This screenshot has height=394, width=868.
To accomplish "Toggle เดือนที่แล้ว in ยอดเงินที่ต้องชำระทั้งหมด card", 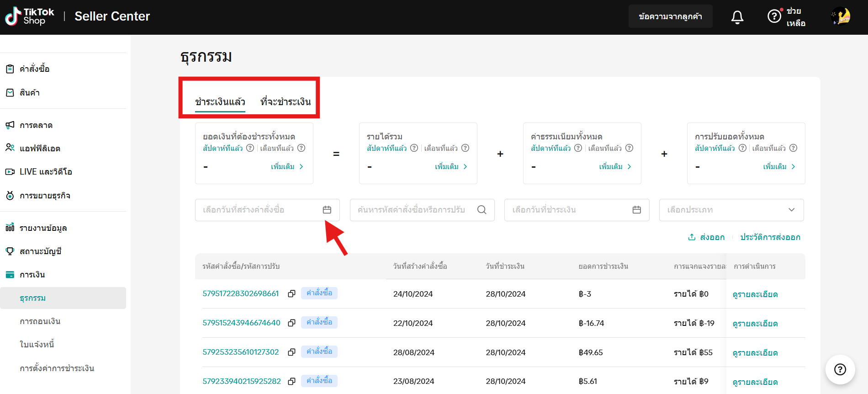I will (x=277, y=148).
